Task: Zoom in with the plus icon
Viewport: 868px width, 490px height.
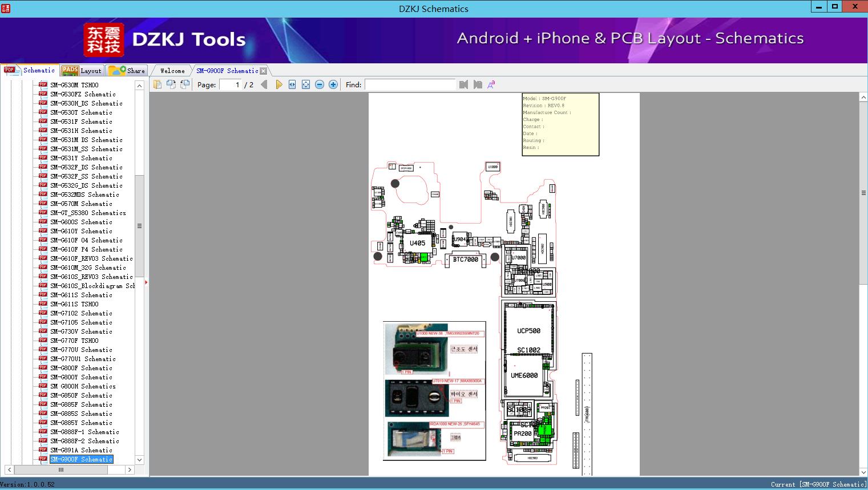Action: click(333, 84)
